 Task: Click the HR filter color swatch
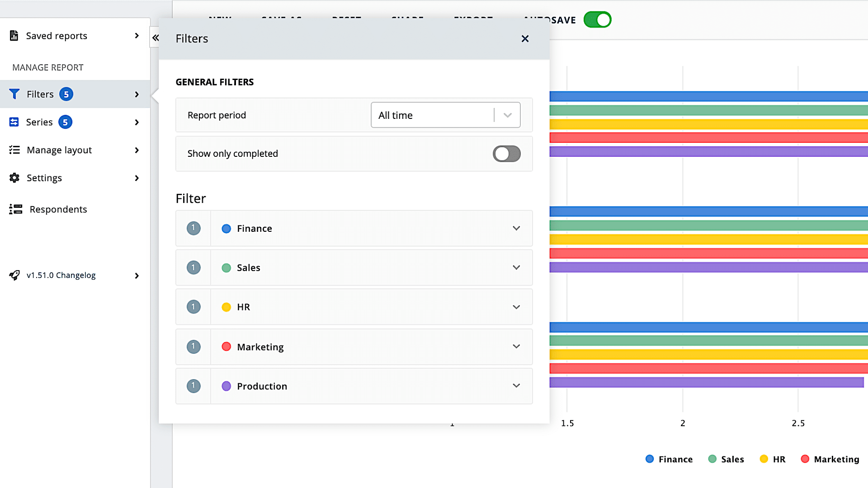tap(226, 307)
